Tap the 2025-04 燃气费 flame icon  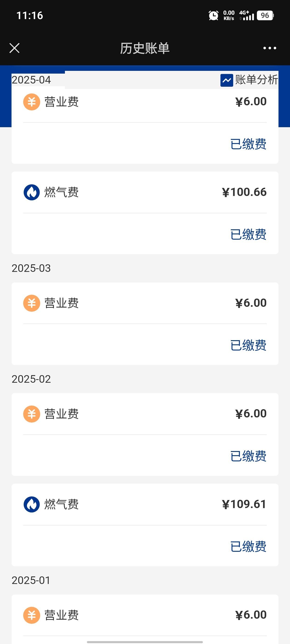pos(32,192)
